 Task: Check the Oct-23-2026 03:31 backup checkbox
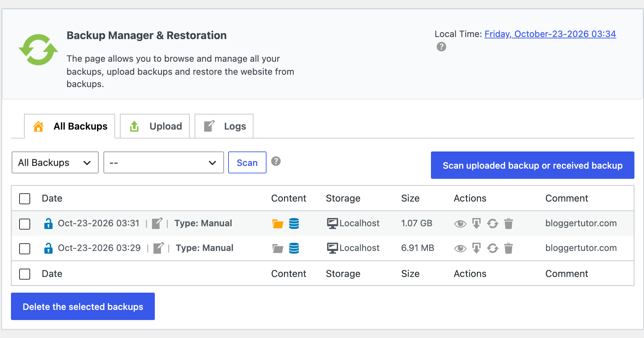click(25, 224)
